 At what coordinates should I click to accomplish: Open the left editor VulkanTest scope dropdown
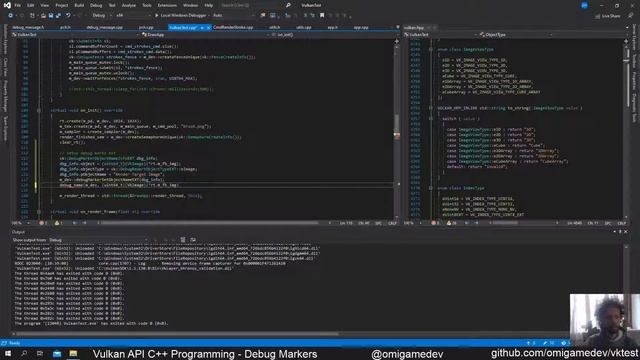coord(76,35)
